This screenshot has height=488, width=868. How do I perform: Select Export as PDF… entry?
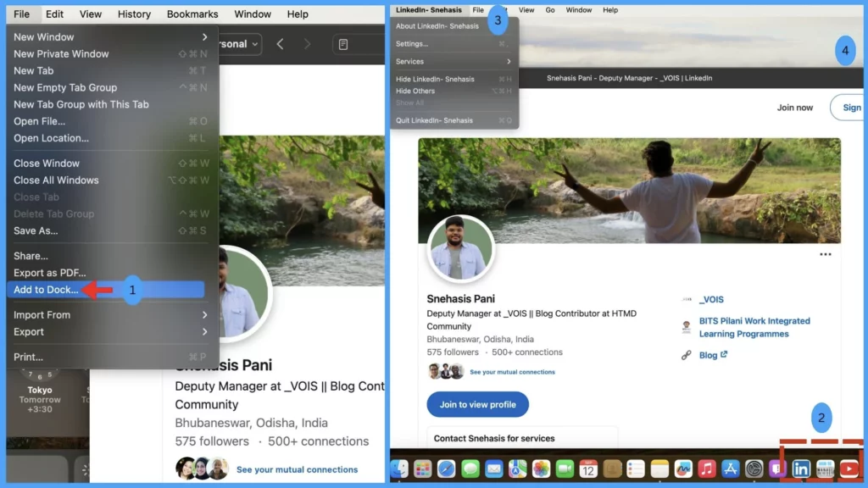pyautogui.click(x=109, y=273)
